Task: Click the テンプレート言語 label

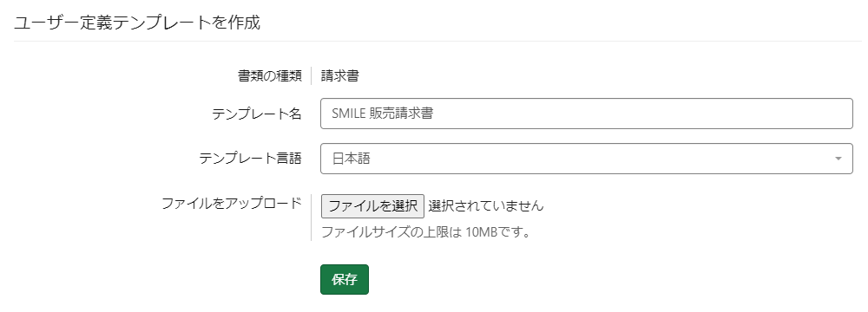Action: pyautogui.click(x=250, y=159)
